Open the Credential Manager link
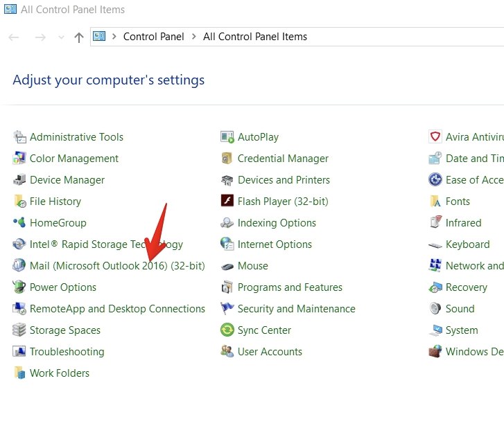The width and height of the screenshot is (504, 428). click(283, 159)
